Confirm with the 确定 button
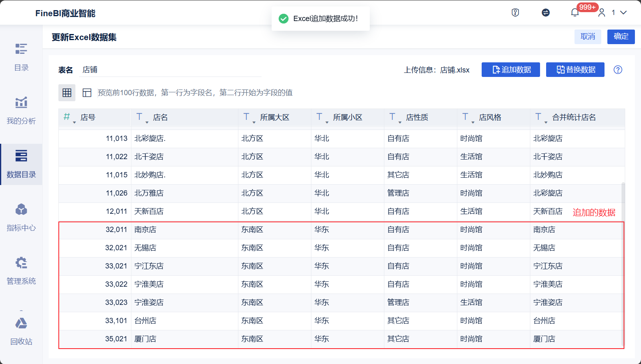The height and width of the screenshot is (364, 641). (x=621, y=37)
